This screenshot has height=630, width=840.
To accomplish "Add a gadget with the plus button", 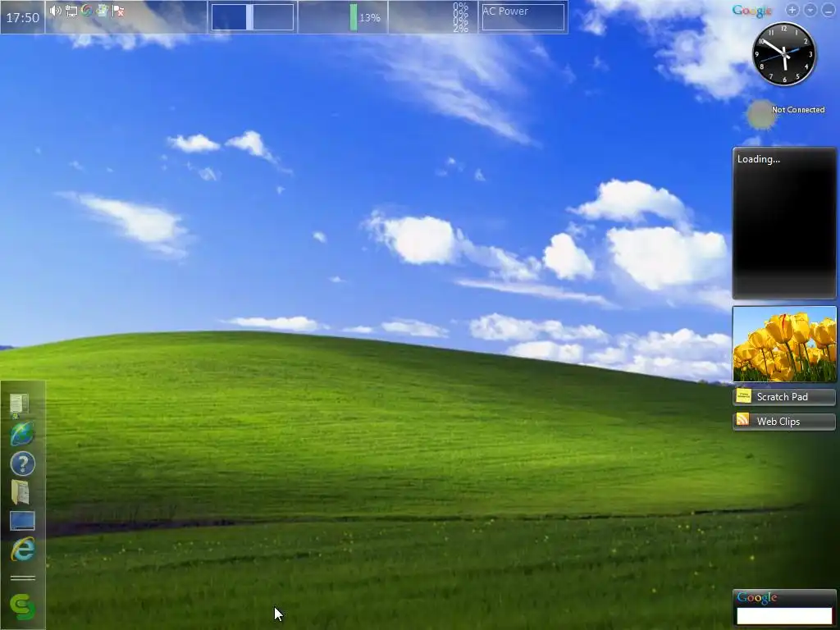I will coord(792,10).
